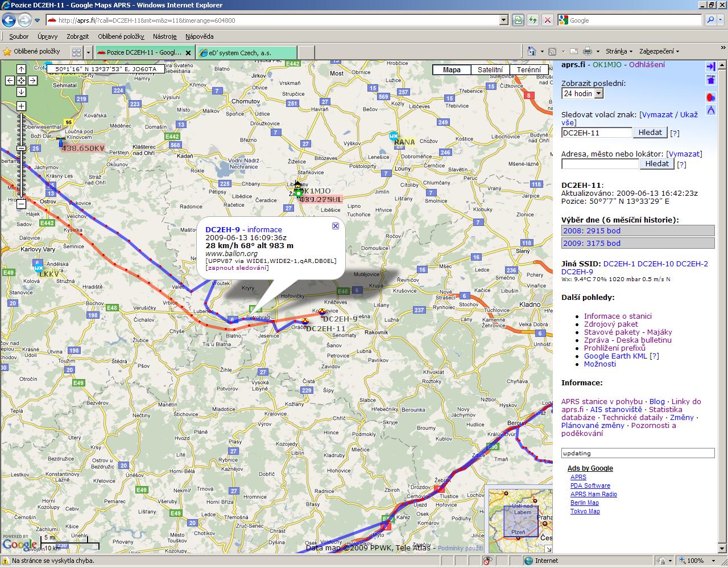Zoom out with the minus button

click(21, 203)
